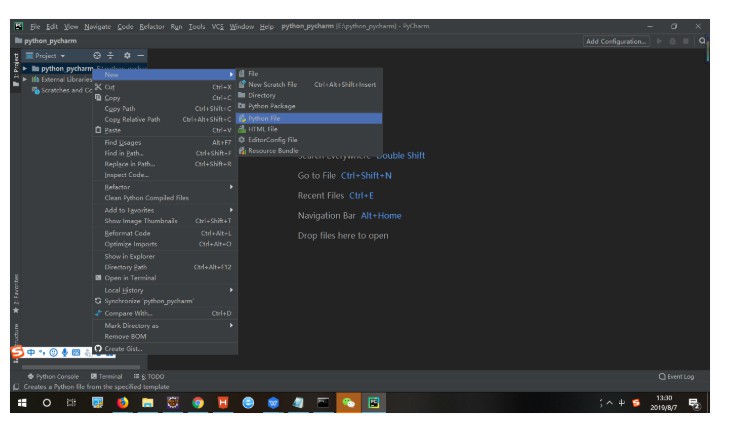Select Directory in New submenu
The width and height of the screenshot is (735, 426).
309,95
